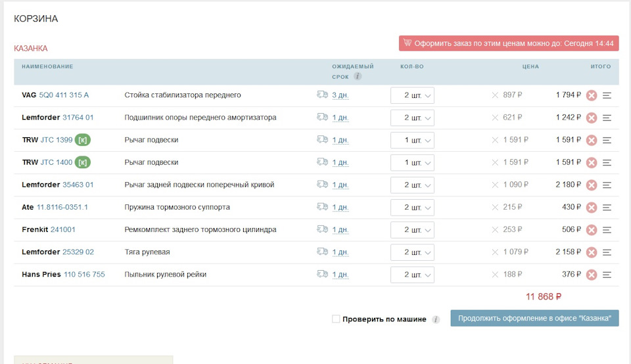
Task: Click Продолжить оформление в офисе Казанка button
Action: (x=534, y=318)
